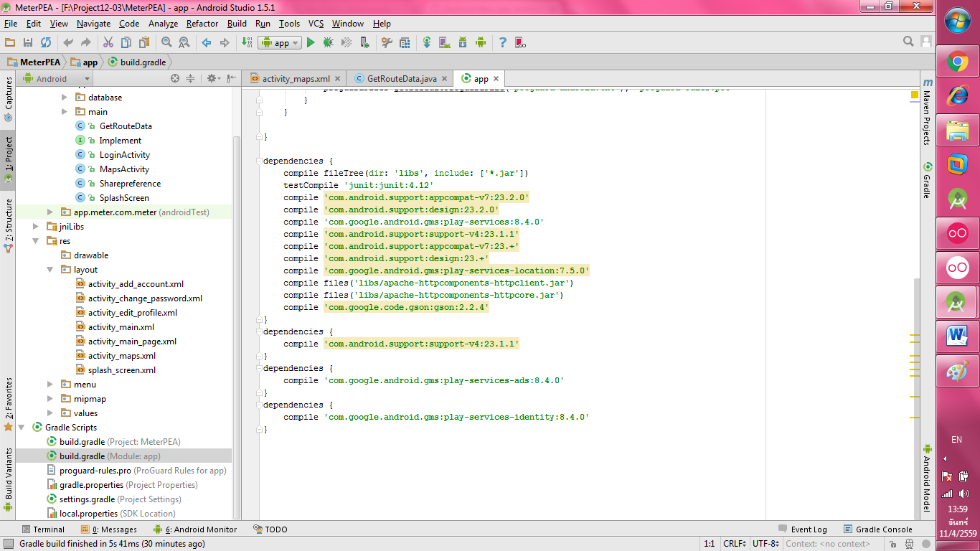Click the Make Project icon
The height and width of the screenshot is (551, 980).
pos(246,42)
